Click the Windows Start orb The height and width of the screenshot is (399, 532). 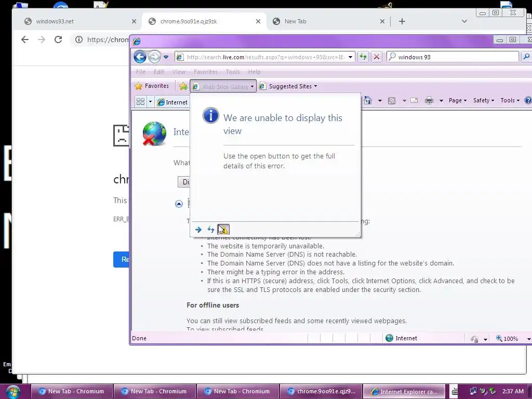[x=12, y=392]
